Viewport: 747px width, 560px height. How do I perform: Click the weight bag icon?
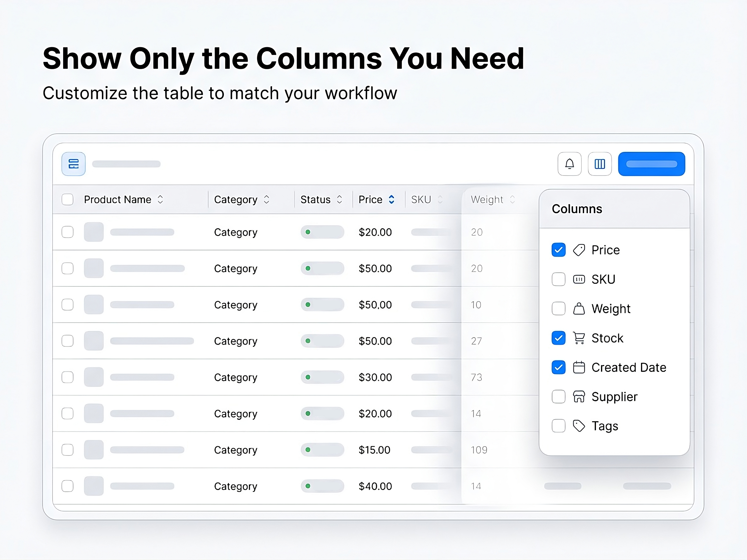pos(579,308)
